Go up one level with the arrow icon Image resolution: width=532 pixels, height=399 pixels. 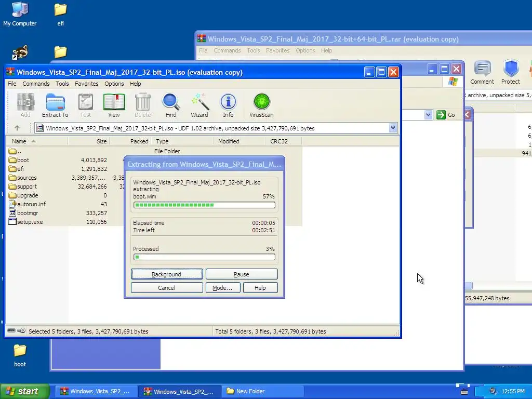point(17,128)
